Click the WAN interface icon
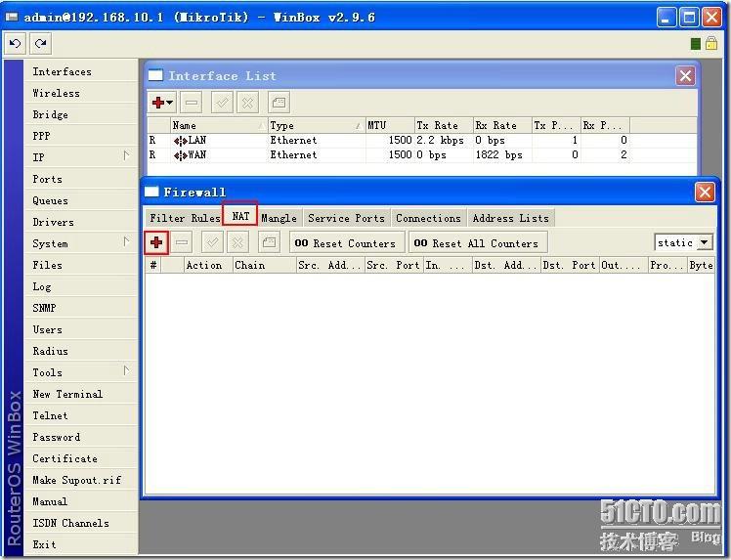Viewport: 731px width, 560px height. (181, 155)
